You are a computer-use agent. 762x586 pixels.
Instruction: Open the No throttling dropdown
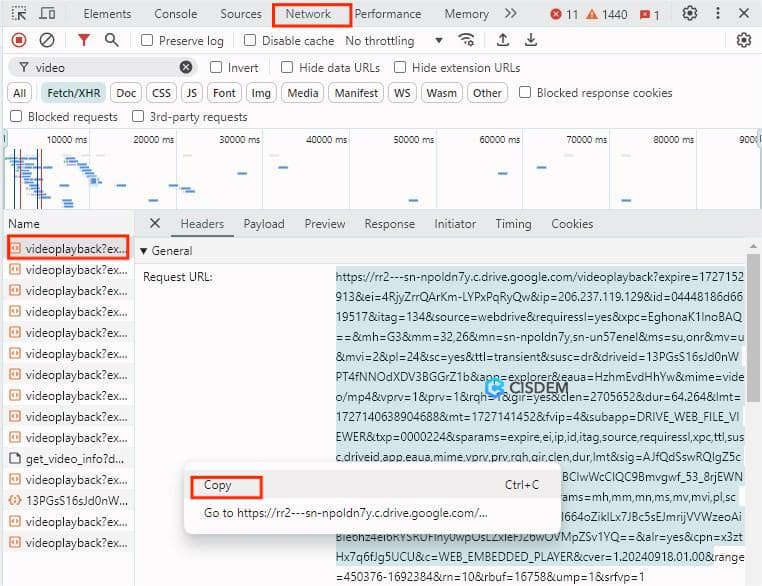(x=394, y=40)
